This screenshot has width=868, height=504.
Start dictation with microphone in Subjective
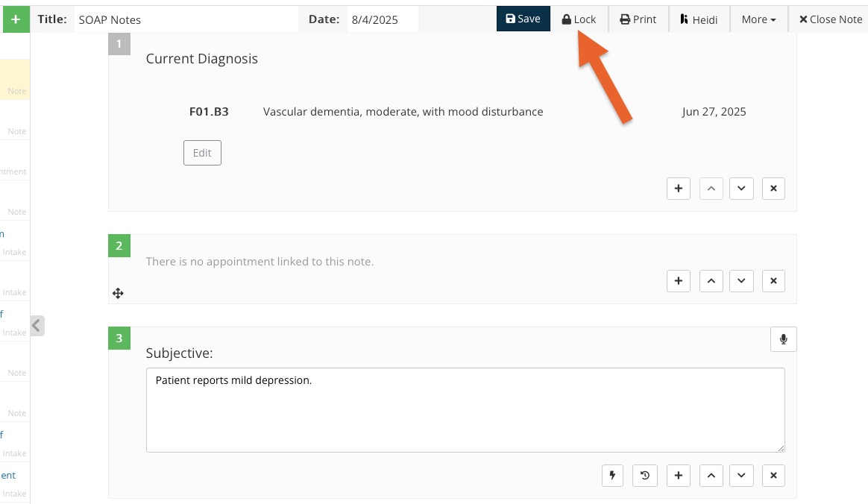point(783,339)
